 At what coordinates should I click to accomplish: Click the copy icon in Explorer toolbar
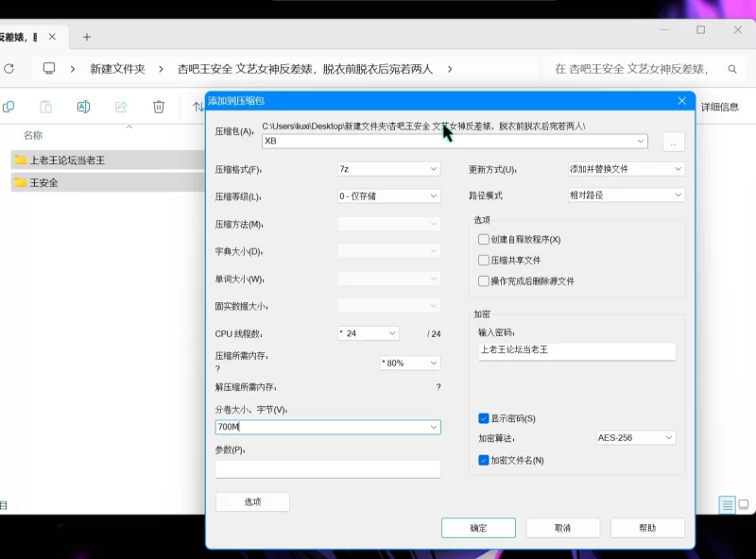pos(9,107)
